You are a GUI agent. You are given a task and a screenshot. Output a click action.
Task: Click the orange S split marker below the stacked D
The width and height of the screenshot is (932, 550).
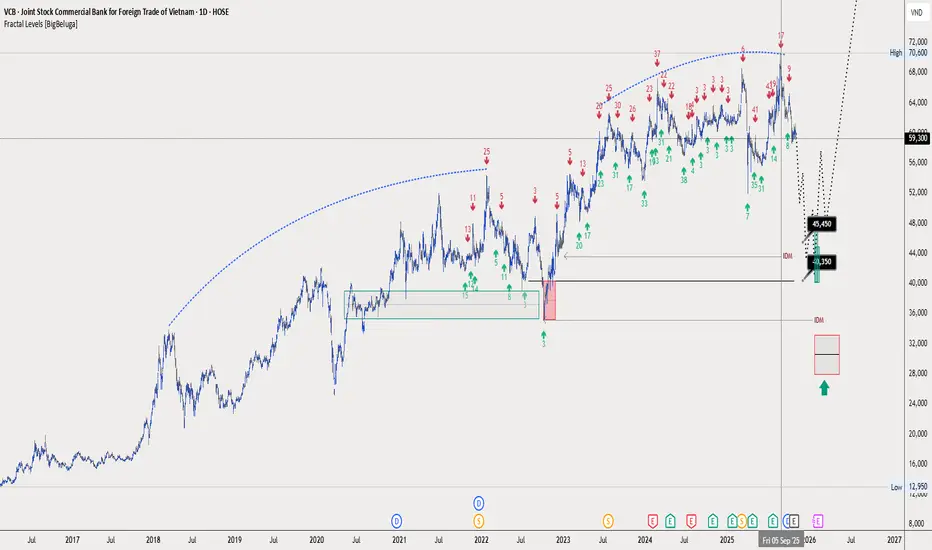[x=478, y=521]
